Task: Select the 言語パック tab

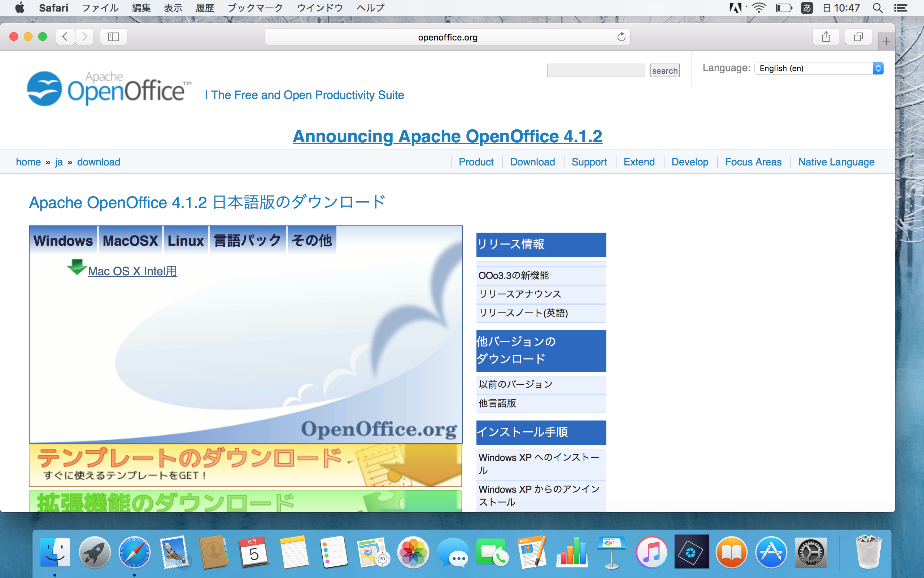Action: [247, 241]
